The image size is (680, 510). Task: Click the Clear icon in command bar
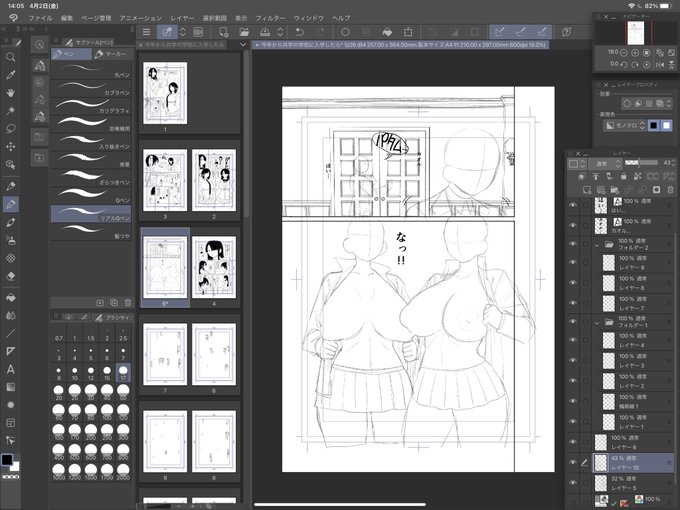345,32
